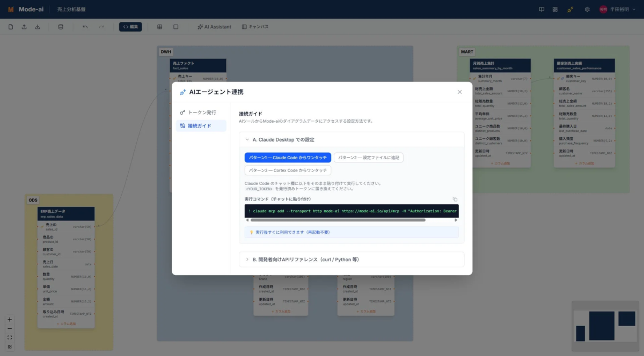Open documentation via the book icon
644x356 pixels.
pos(542,9)
